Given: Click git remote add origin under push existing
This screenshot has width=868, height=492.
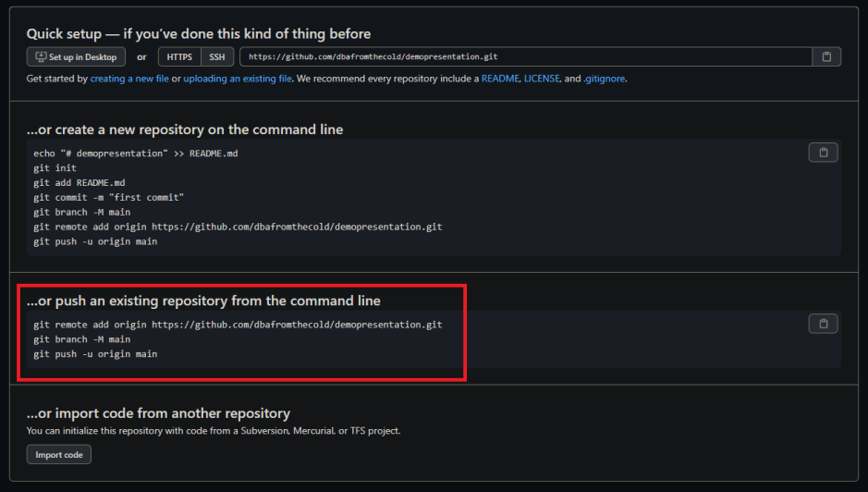Looking at the screenshot, I should point(238,325).
